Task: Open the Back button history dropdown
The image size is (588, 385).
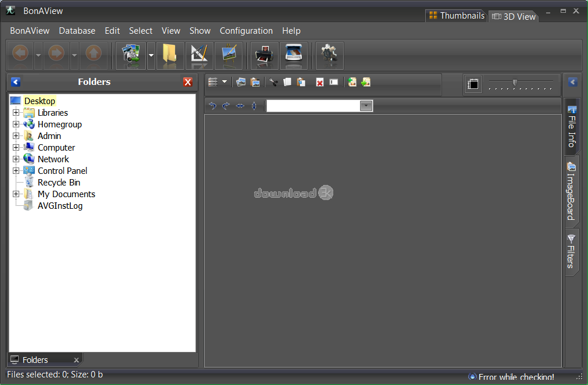Action: point(38,55)
